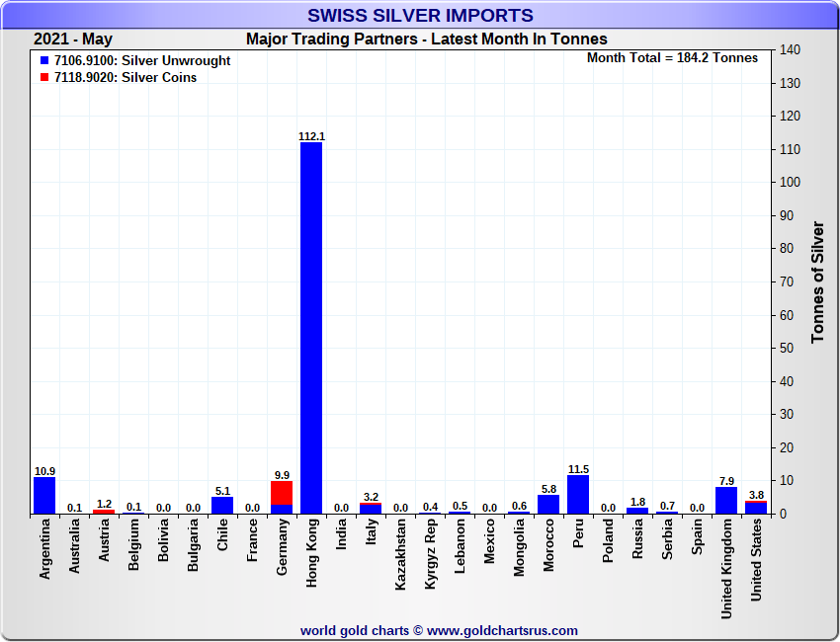Select the Peru bar
The width and height of the screenshot is (840, 642).
578,495
